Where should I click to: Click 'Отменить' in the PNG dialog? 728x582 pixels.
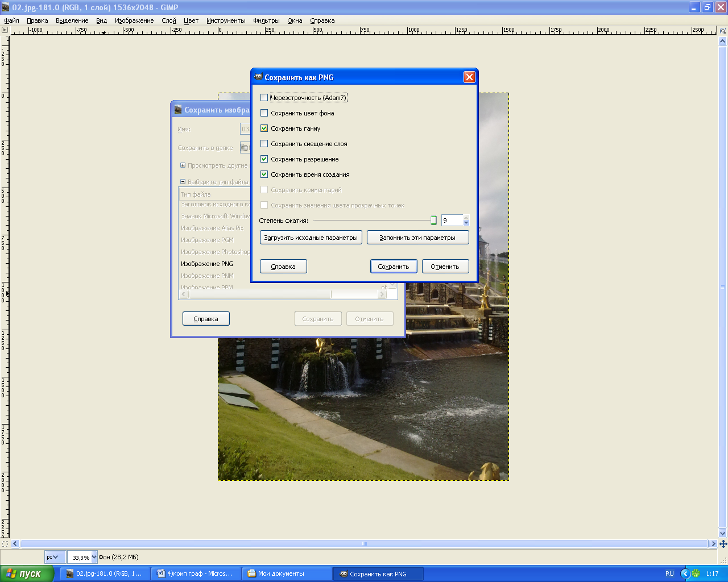(x=445, y=267)
